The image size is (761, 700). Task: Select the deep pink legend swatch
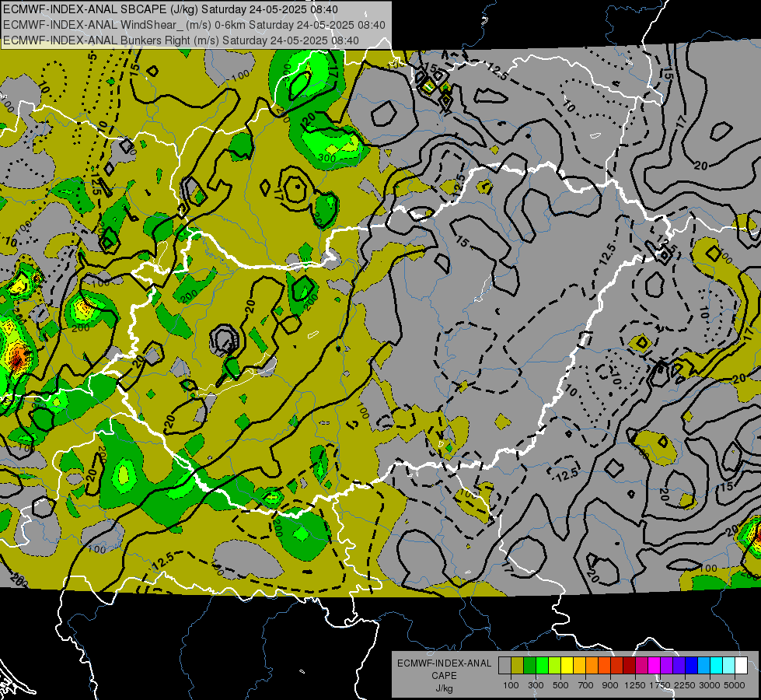point(641,666)
